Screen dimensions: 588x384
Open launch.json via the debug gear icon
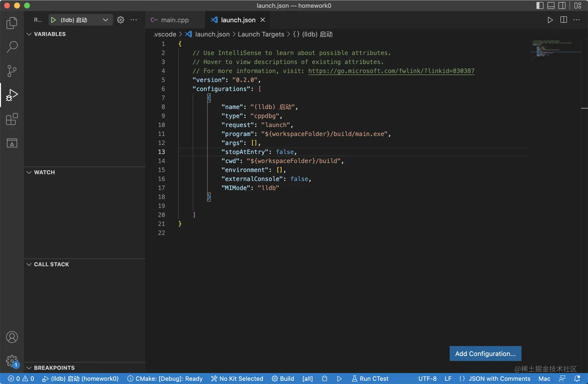121,20
